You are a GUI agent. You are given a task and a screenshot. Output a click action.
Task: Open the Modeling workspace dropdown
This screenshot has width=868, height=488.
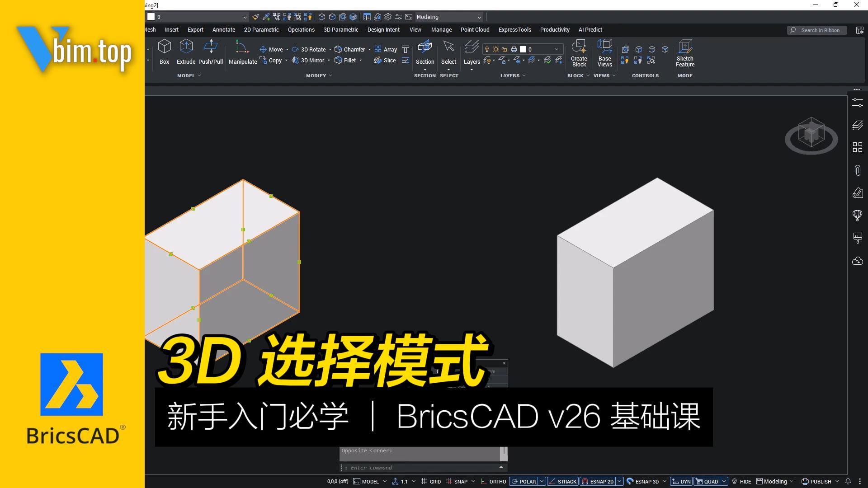[448, 17]
